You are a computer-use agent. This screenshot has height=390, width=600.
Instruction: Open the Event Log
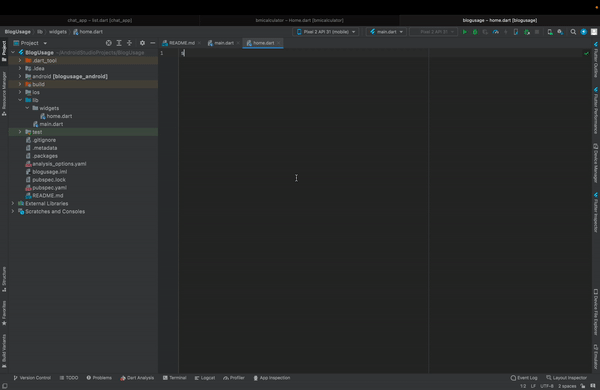pos(524,378)
